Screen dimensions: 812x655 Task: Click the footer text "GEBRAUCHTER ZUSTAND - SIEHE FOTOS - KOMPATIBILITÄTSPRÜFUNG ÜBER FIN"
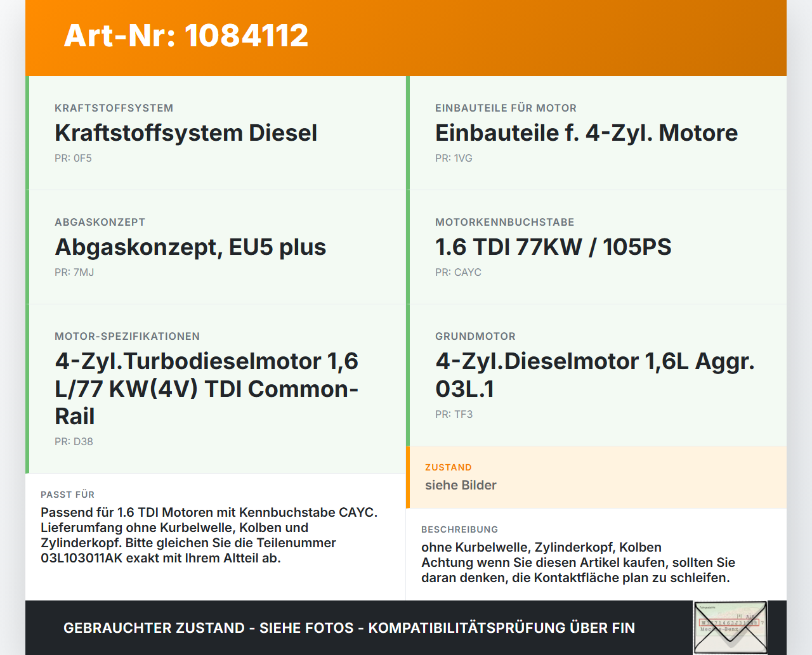tap(349, 628)
